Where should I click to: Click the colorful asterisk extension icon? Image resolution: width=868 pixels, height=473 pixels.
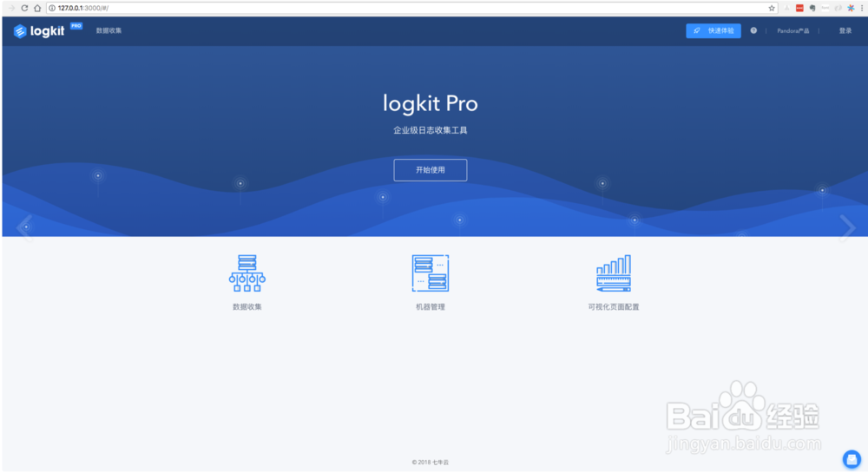pyautogui.click(x=851, y=8)
